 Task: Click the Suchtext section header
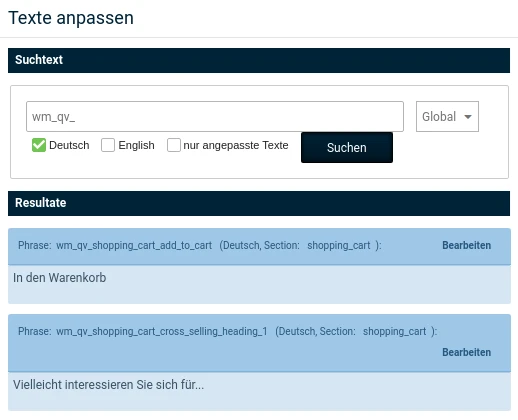point(259,60)
